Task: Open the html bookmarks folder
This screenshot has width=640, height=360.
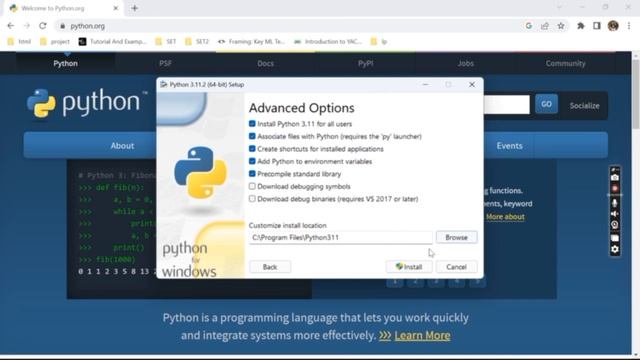Action: 19,42
